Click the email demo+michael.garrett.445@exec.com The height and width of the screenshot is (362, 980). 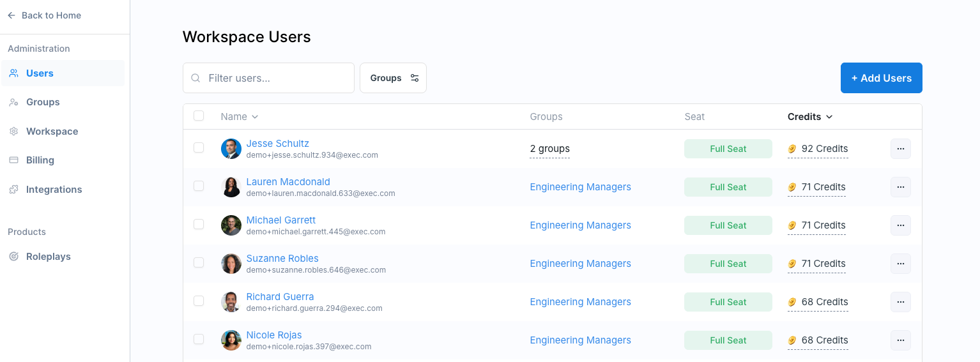pyautogui.click(x=316, y=232)
